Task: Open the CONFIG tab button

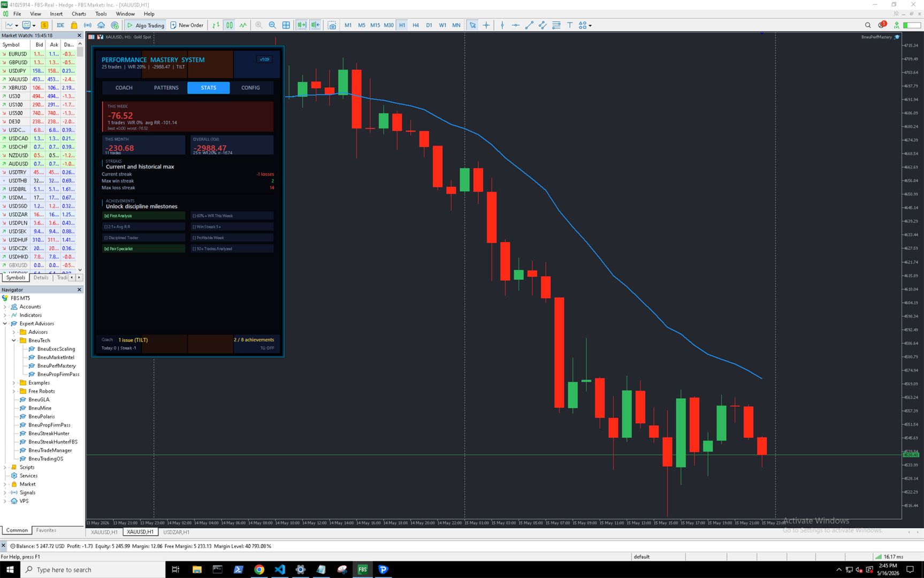Action: 250,88
